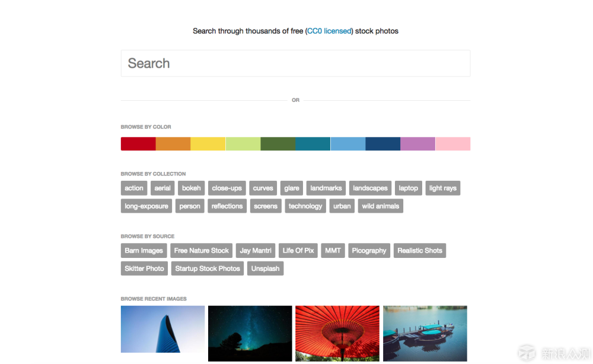Screen dimensions: 593x364
Task: Select the purple color swatch
Action: coord(417,144)
